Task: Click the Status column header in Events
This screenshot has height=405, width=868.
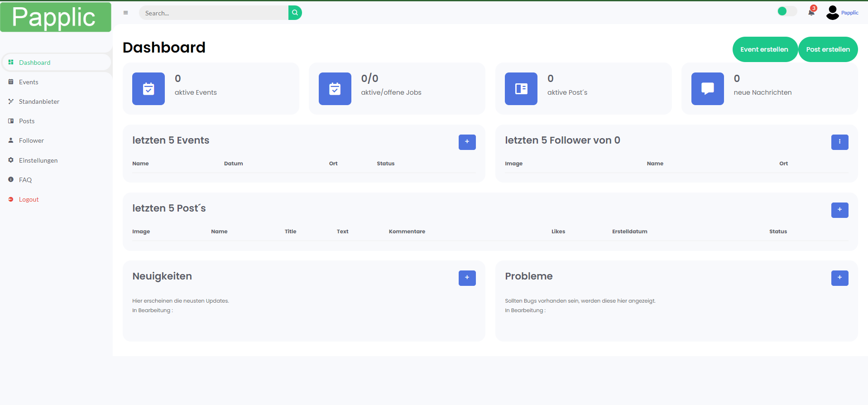Action: coord(386,164)
